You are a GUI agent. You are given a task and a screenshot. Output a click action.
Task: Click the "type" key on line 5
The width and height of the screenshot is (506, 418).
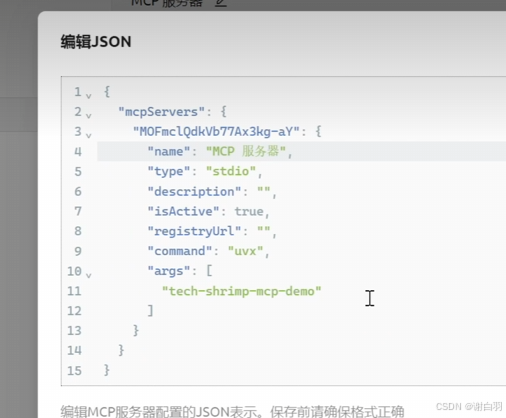[169, 172]
